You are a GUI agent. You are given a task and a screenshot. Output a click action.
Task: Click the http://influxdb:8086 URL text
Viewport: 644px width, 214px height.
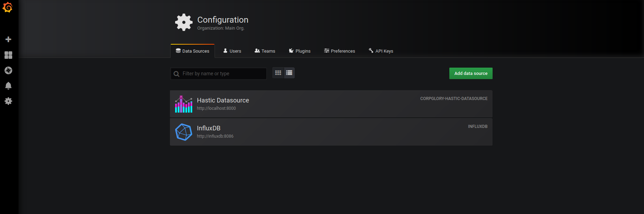(x=215, y=136)
